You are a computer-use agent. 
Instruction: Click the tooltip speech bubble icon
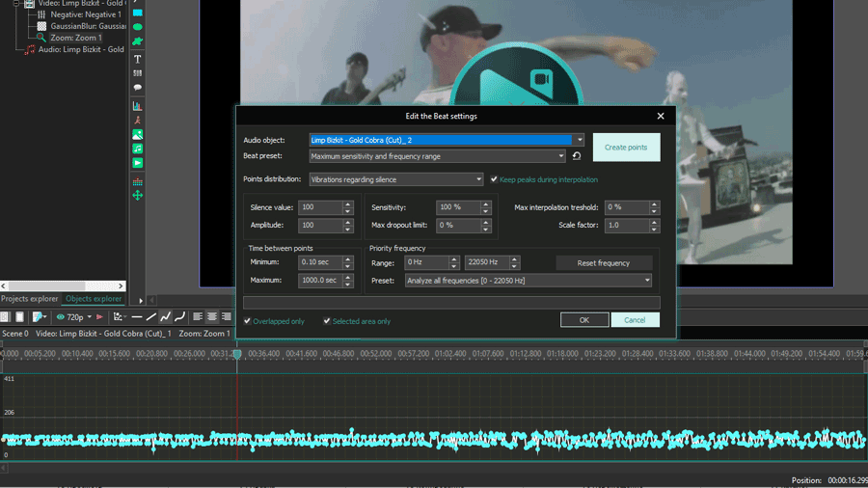[137, 88]
